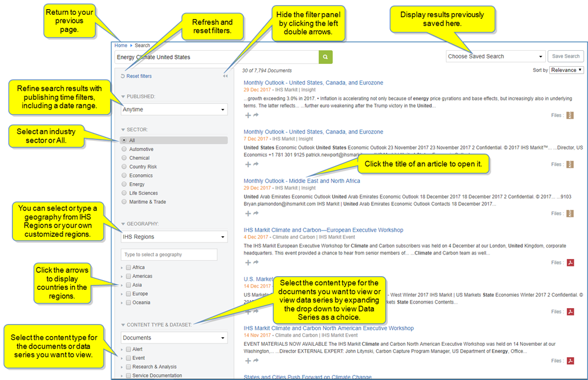Click plus icon under North American Executive Workshop
Image resolution: width=588 pixels, height=380 pixels.
pos(248,361)
